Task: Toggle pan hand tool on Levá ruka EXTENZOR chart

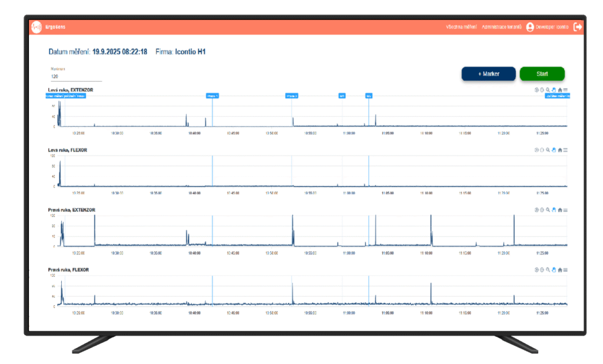Action: point(554,90)
